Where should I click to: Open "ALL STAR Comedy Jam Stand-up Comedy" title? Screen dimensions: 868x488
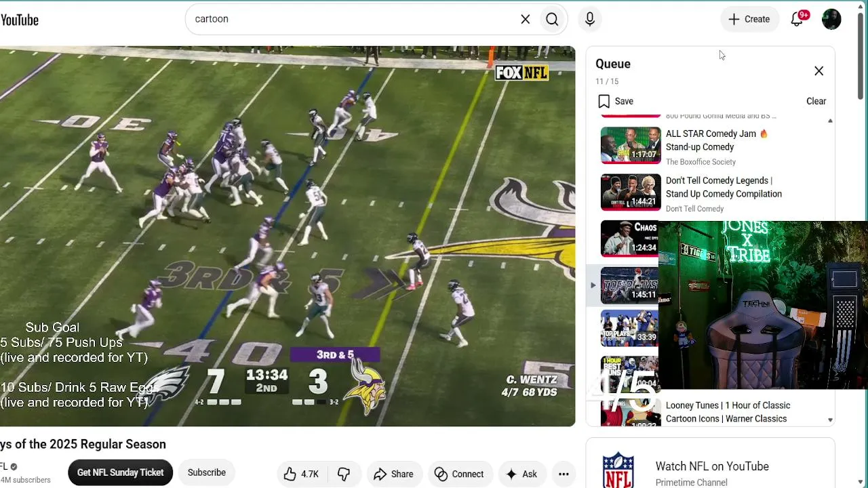(717, 140)
